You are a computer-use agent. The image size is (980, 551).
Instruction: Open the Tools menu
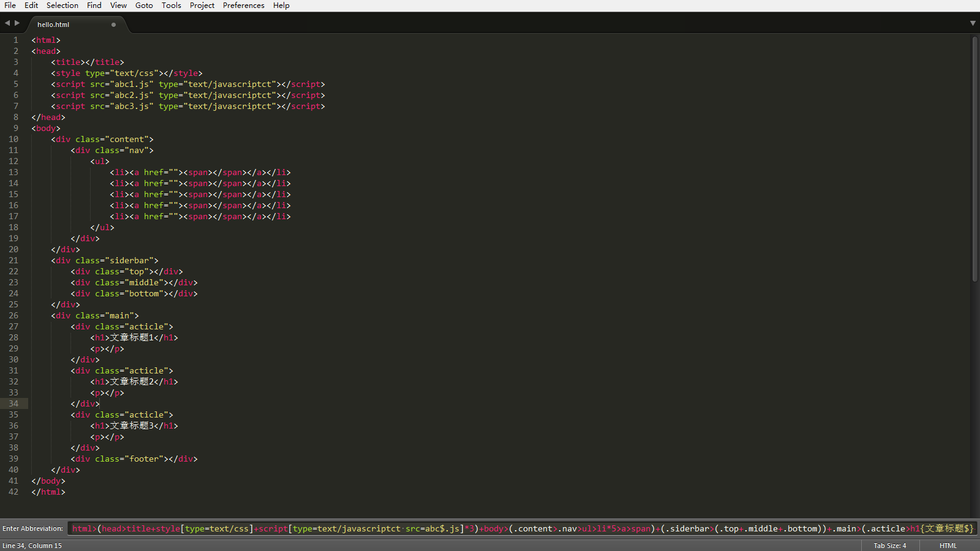click(171, 6)
